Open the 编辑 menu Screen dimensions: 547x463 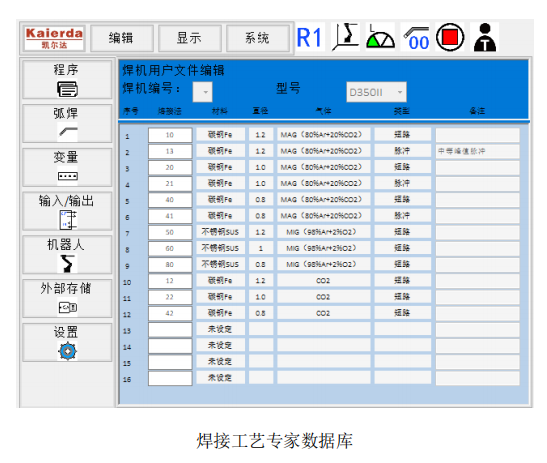(x=122, y=38)
